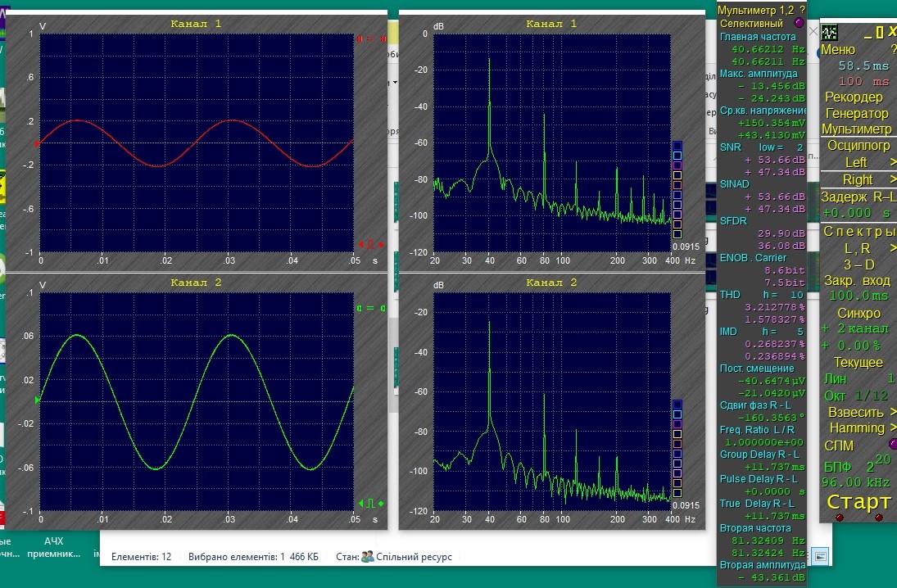
Task: Click Синхро sync button
Action: click(x=858, y=313)
